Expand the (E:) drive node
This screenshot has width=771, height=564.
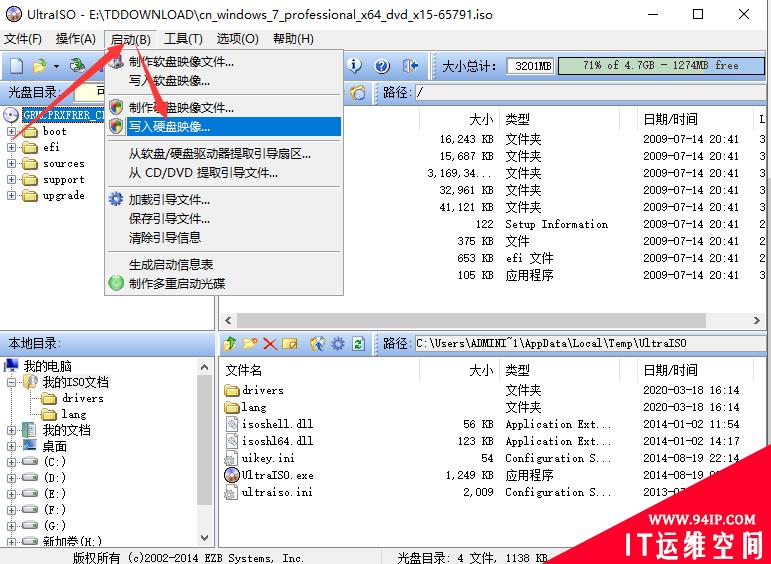pyautogui.click(x=11, y=494)
